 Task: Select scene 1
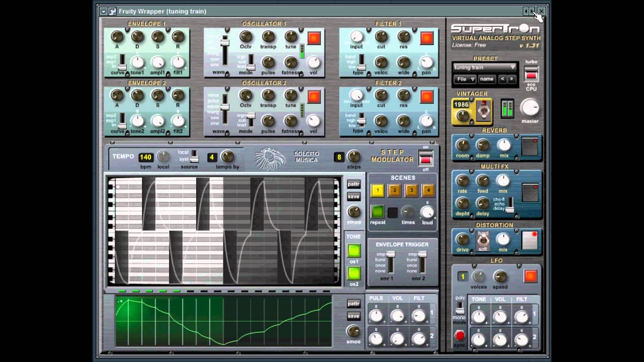pyautogui.click(x=377, y=190)
